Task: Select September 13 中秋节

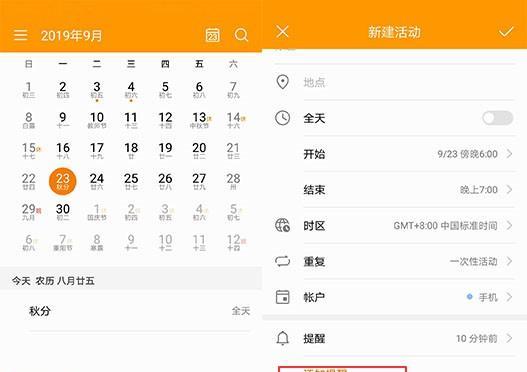Action: click(200, 120)
